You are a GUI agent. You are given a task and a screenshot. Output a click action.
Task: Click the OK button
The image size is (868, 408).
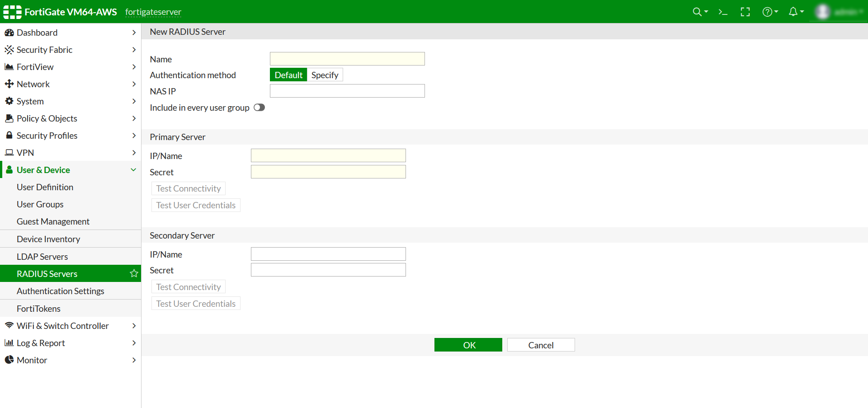click(468, 345)
